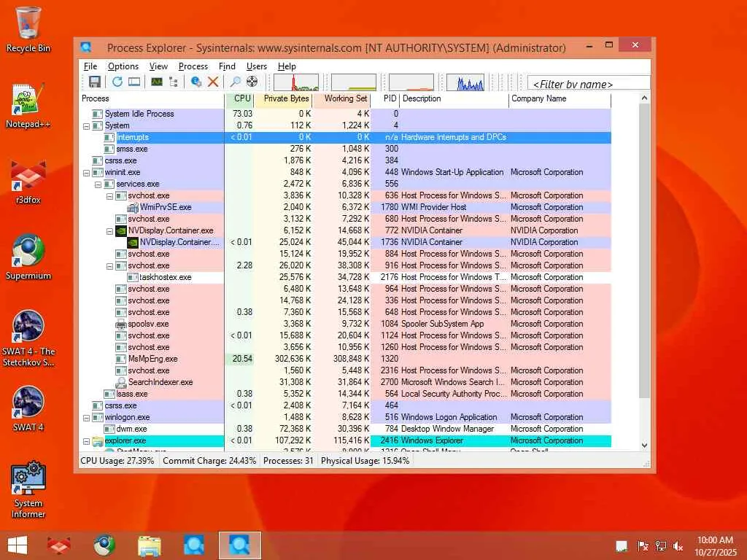This screenshot has height=560, width=747.
Task: Select the spoolsv.exe process
Action: click(x=345, y=324)
